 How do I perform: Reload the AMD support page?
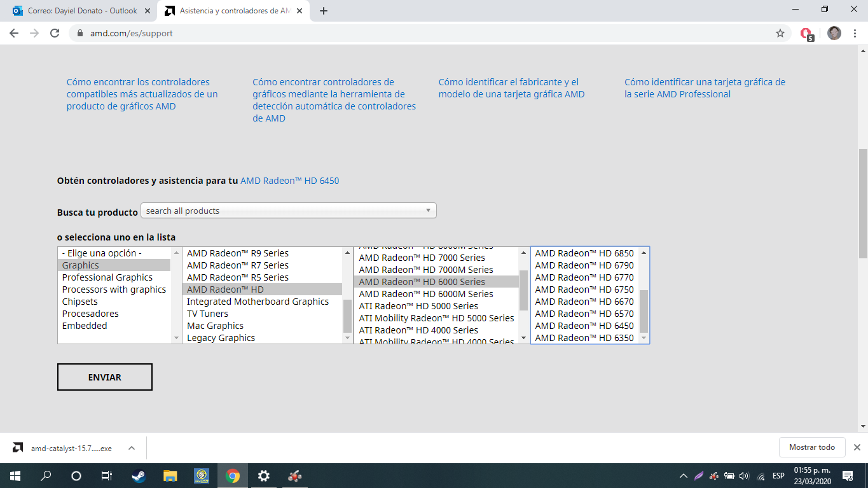click(x=55, y=33)
